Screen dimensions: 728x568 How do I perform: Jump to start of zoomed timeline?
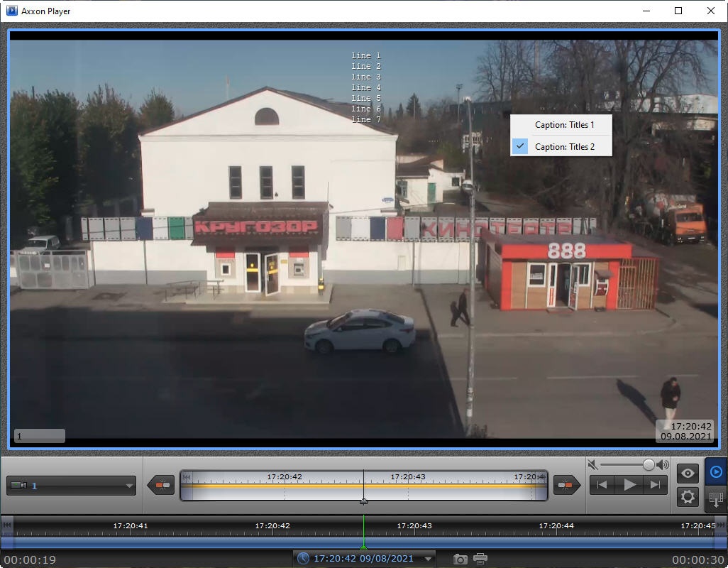[x=187, y=477]
